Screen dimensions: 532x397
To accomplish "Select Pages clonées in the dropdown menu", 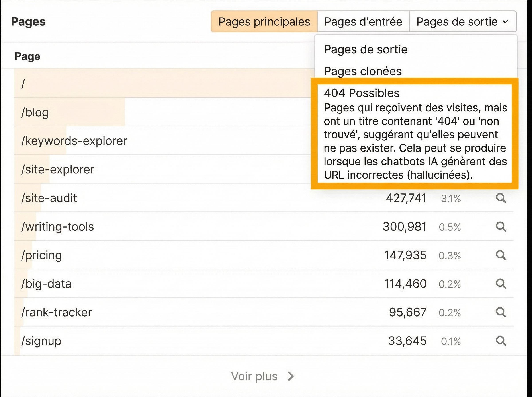I will point(362,71).
